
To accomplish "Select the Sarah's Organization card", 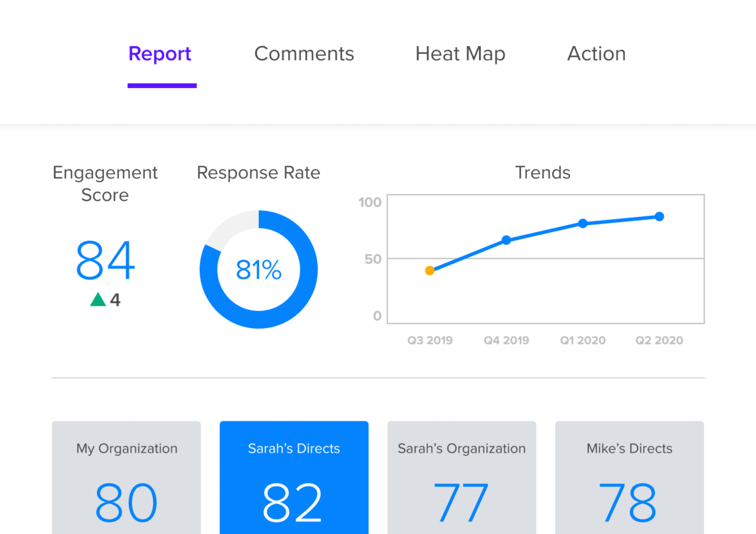I will click(x=462, y=477).
